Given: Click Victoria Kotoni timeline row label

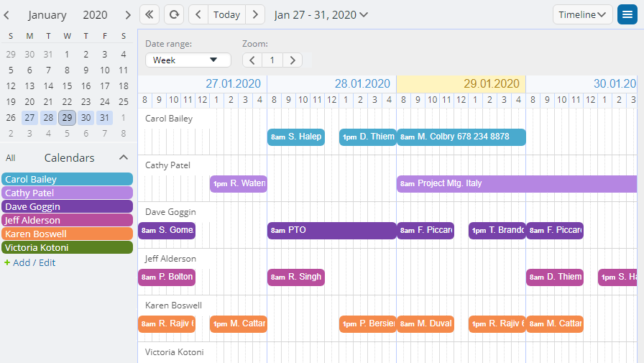Looking at the screenshot, I should 174,352.
